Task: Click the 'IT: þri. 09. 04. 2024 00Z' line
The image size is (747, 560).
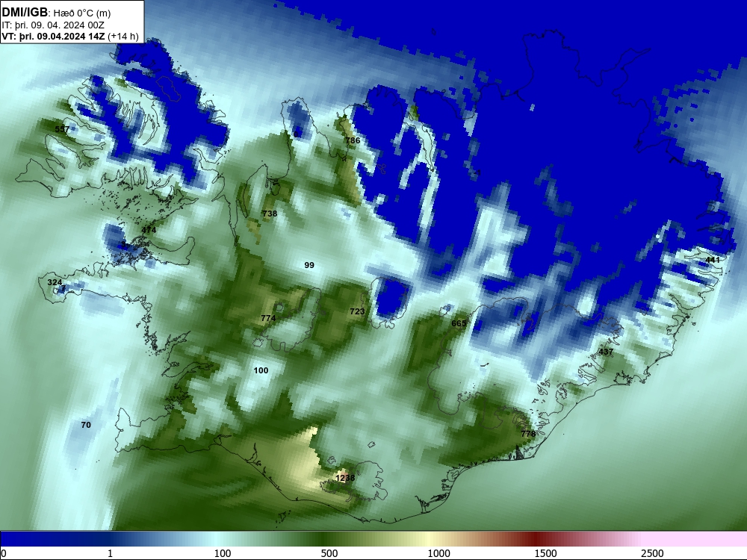Action: 53,25
